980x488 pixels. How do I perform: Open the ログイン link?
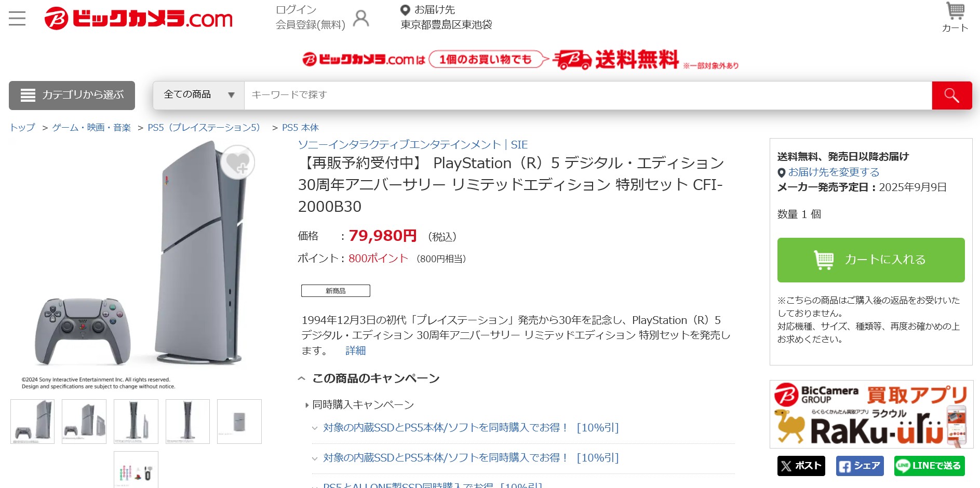[296, 9]
